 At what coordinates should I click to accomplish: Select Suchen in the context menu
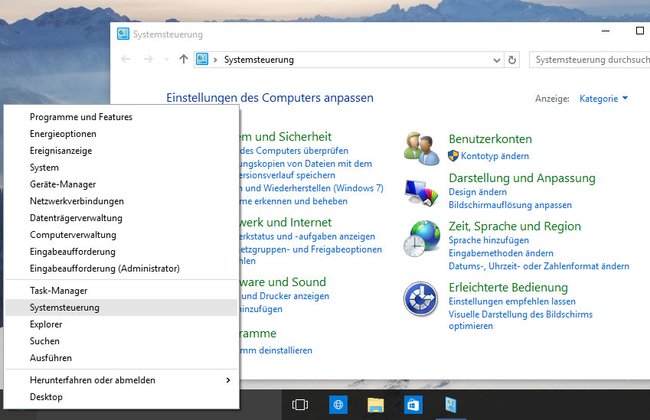pos(122,341)
